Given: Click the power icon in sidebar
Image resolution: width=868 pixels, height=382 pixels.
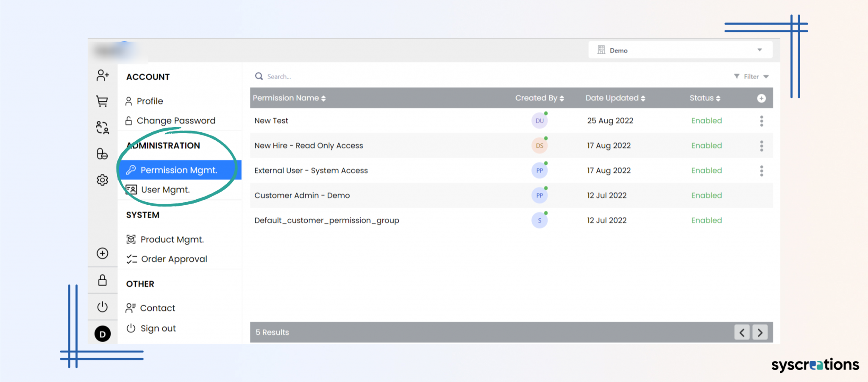Looking at the screenshot, I should click(x=102, y=307).
